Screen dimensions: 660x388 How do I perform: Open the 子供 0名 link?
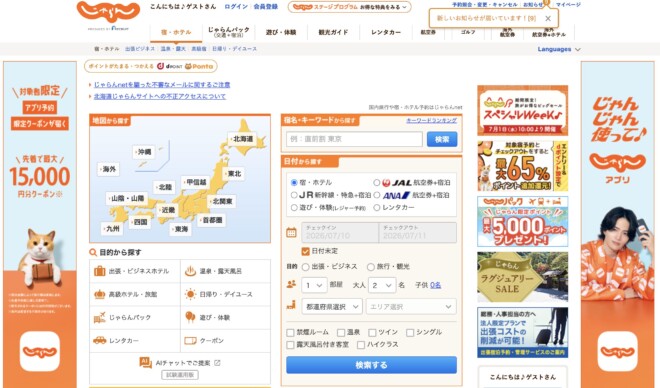coord(436,285)
